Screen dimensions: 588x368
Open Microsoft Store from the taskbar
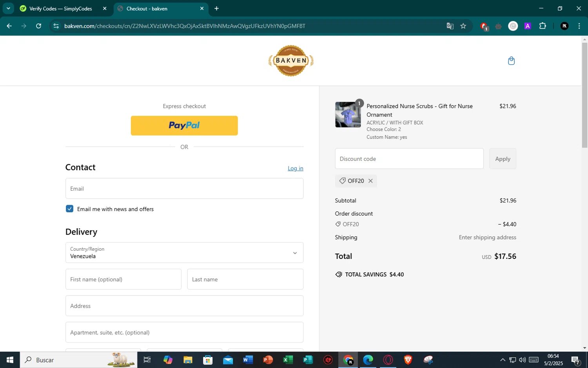pyautogui.click(x=208, y=360)
